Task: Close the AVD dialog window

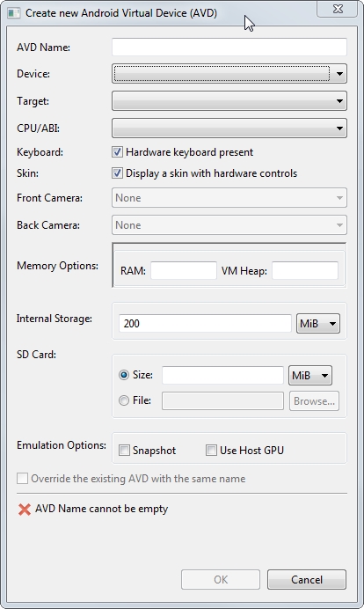Action: 338,9
